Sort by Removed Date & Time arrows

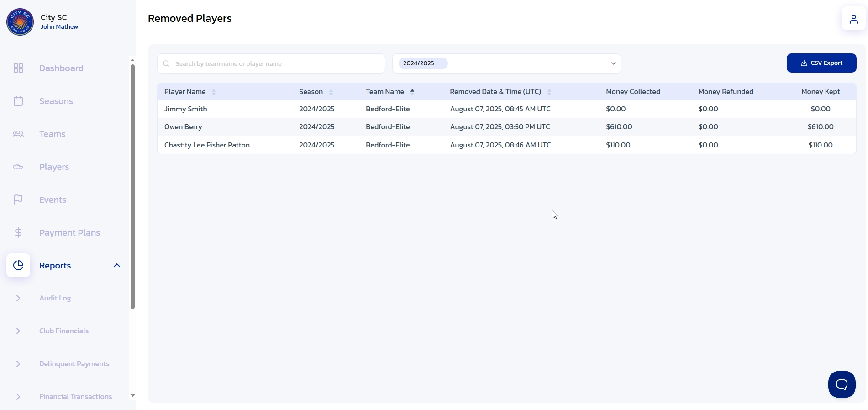(549, 92)
